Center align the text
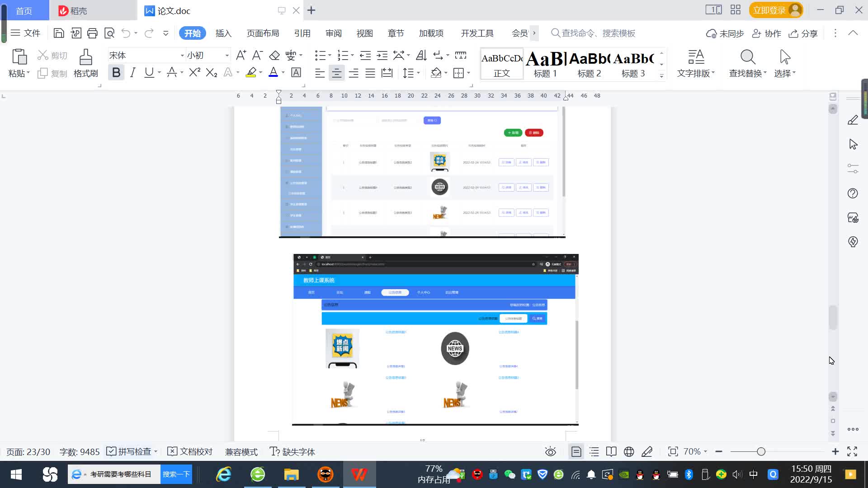Viewport: 868px width, 488px height. [x=336, y=73]
